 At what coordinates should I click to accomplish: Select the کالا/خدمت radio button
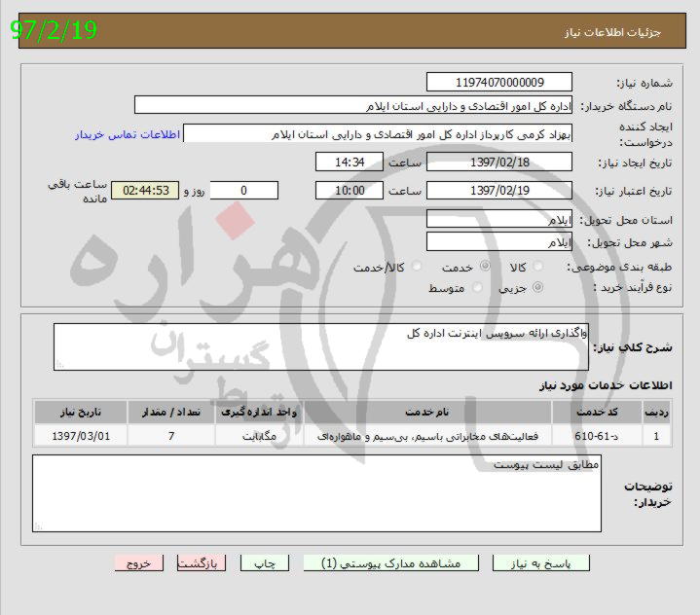coord(417,267)
